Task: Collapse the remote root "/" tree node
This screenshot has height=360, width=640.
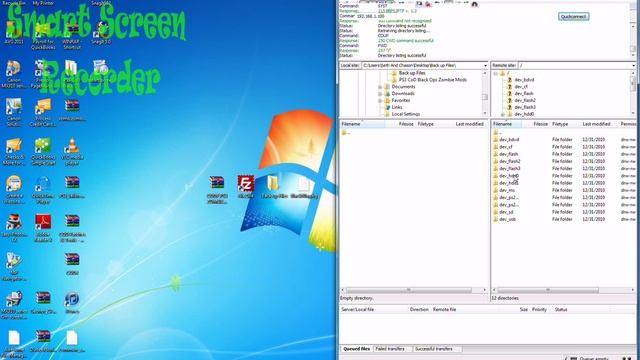Action: click(x=496, y=73)
